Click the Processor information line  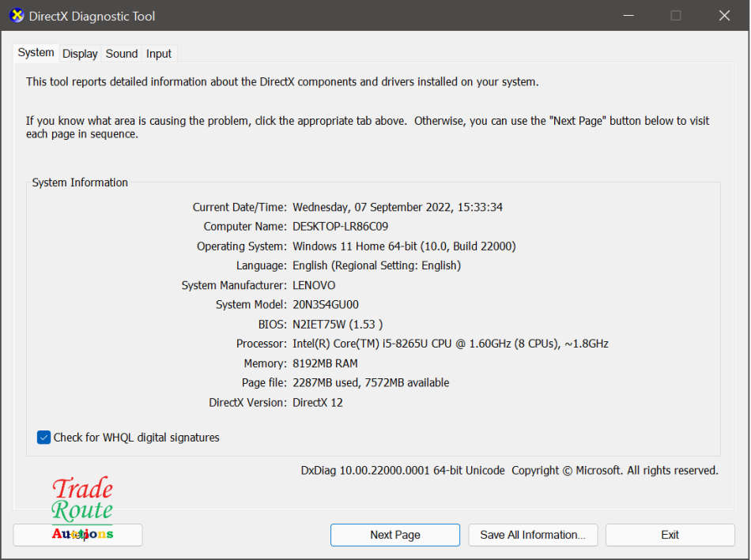451,344
